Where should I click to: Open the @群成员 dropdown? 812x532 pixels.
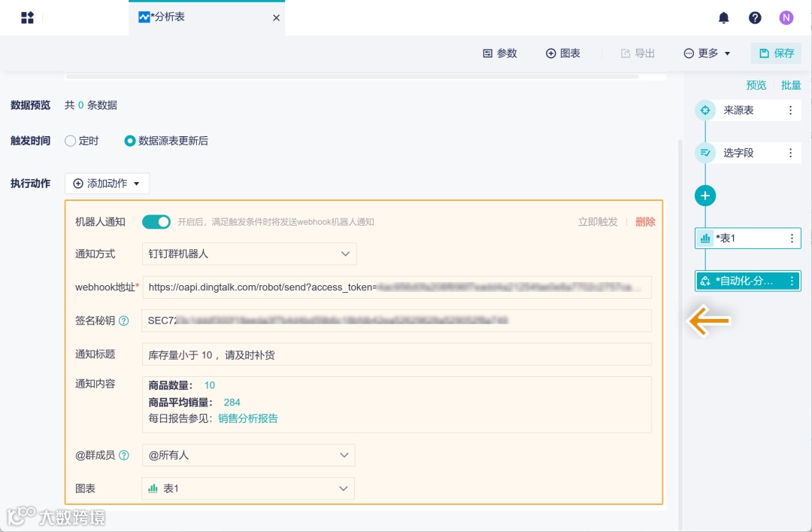coord(248,454)
